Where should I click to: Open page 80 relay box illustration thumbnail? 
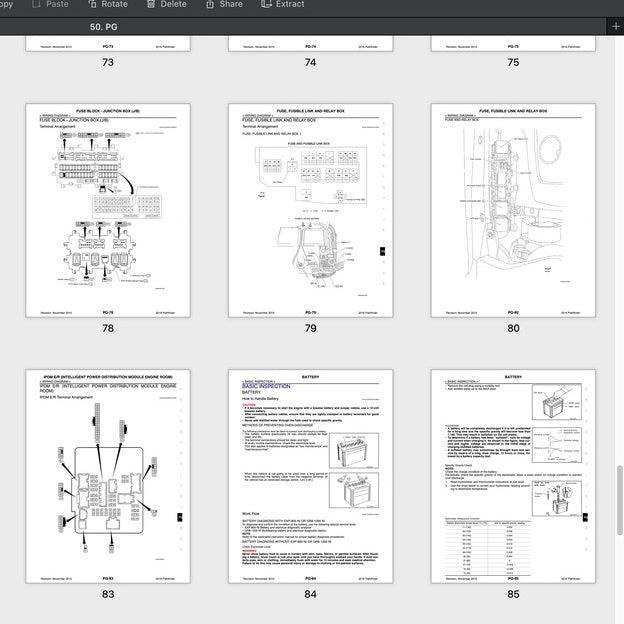click(513, 210)
